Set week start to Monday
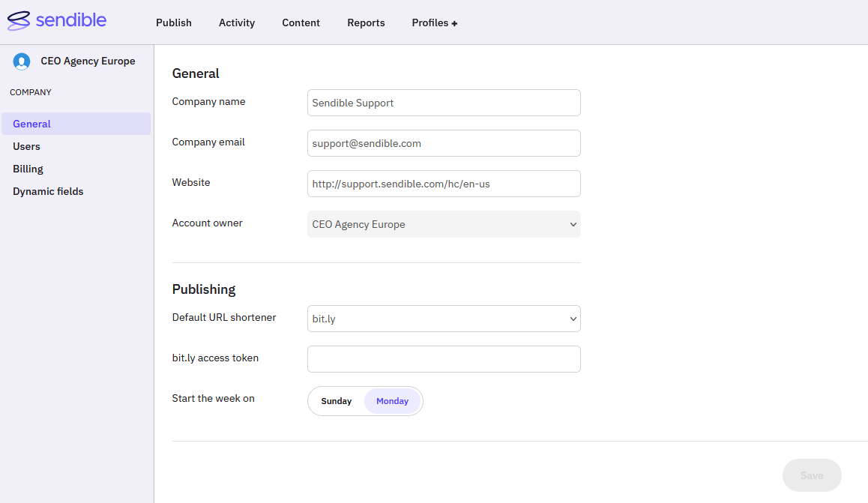 (393, 401)
